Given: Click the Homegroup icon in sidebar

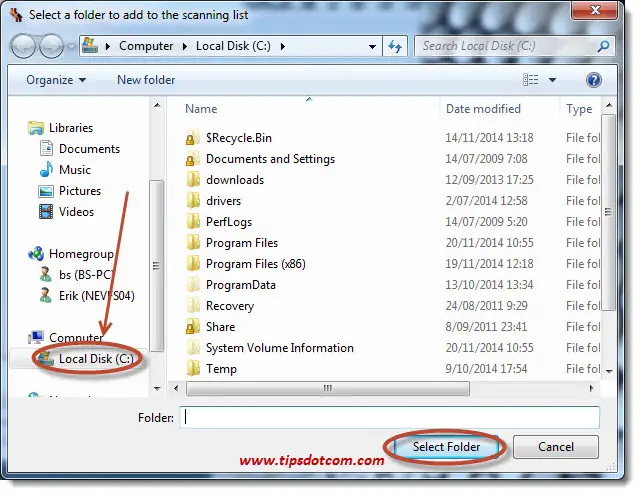Looking at the screenshot, I should (37, 254).
